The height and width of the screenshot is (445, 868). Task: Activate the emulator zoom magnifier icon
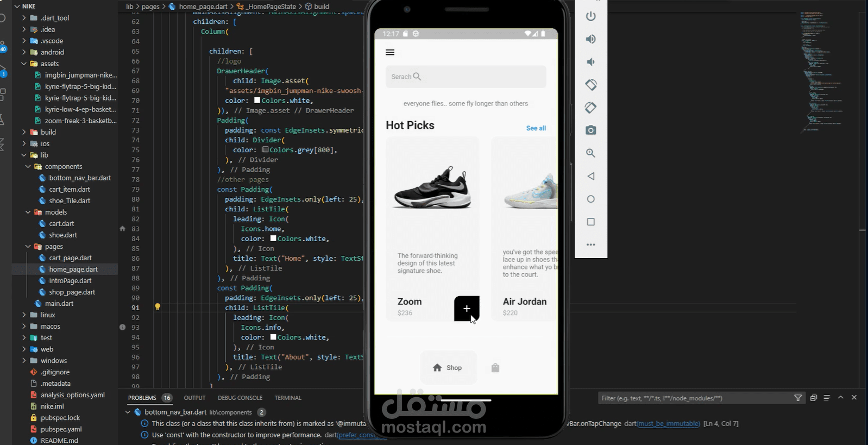[590, 153]
